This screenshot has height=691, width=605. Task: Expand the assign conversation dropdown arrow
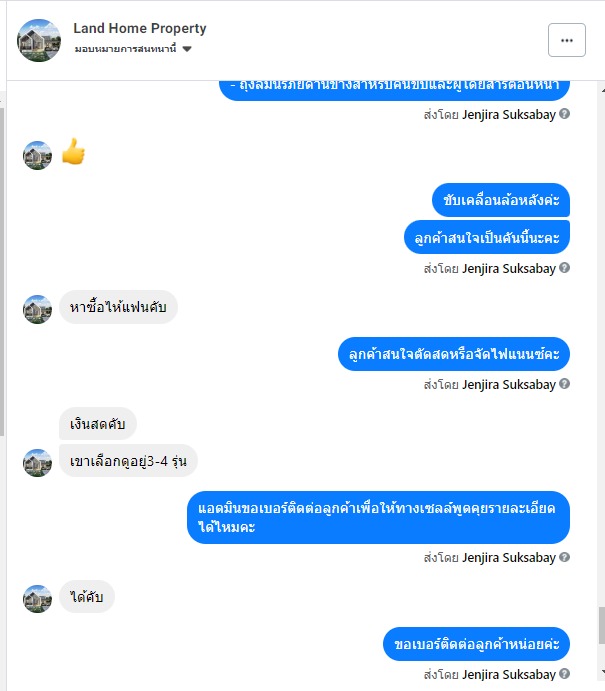click(187, 49)
